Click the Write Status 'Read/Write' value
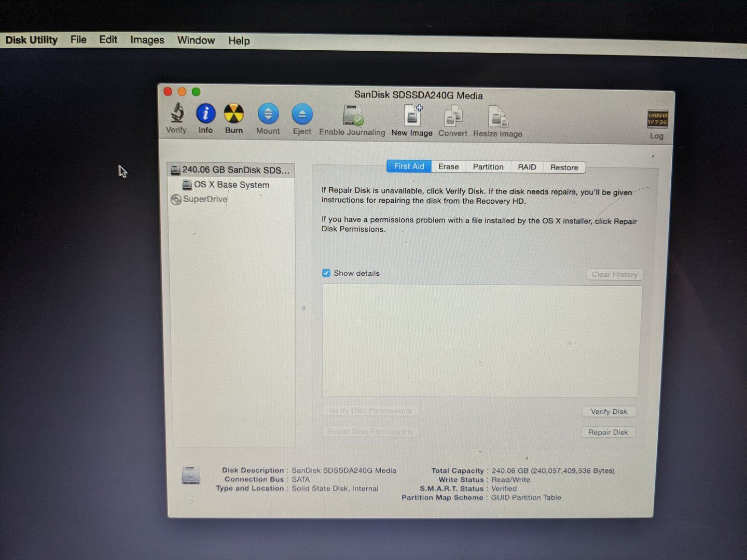The height and width of the screenshot is (560, 747). coord(511,480)
